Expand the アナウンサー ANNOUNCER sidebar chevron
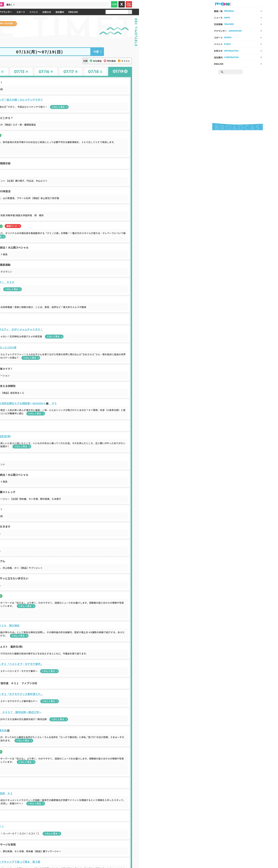The height and width of the screenshot is (868, 278). tap(261, 31)
